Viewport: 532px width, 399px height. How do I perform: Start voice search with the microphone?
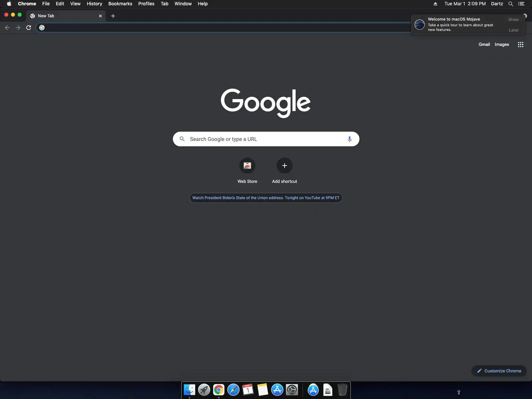tap(349, 139)
